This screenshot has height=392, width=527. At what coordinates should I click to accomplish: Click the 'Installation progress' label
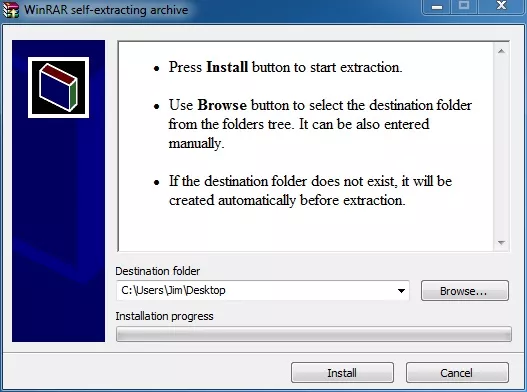click(x=164, y=316)
